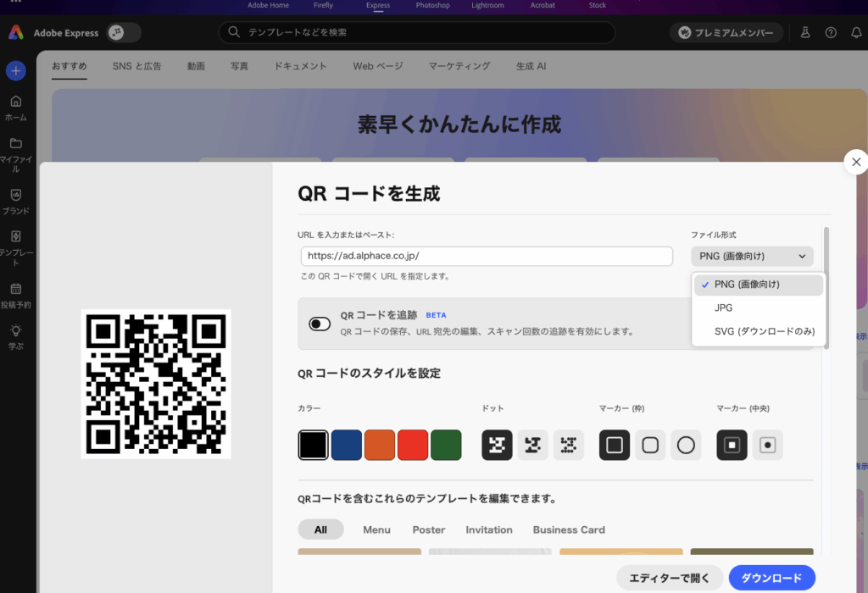Toggle the switch beside Adobe Express logo
Image resolution: width=868 pixels, height=593 pixels.
[124, 33]
